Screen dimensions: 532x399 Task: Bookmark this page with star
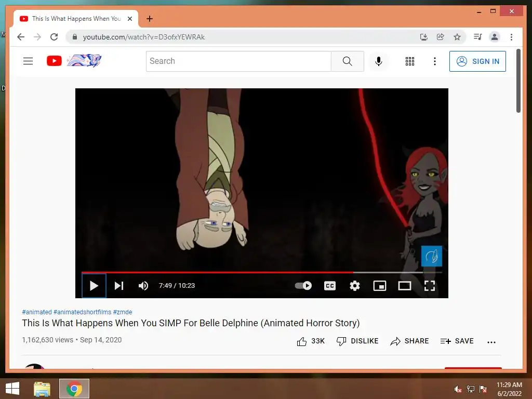point(457,37)
